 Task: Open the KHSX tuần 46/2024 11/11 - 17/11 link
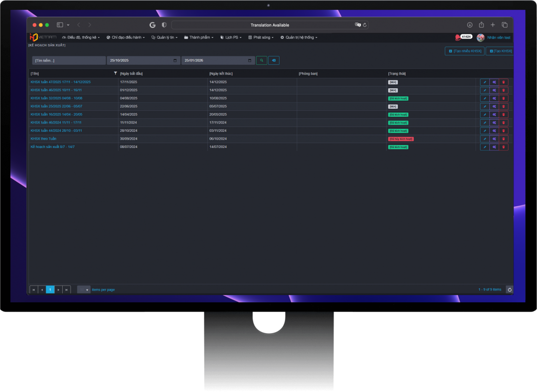[56, 122]
